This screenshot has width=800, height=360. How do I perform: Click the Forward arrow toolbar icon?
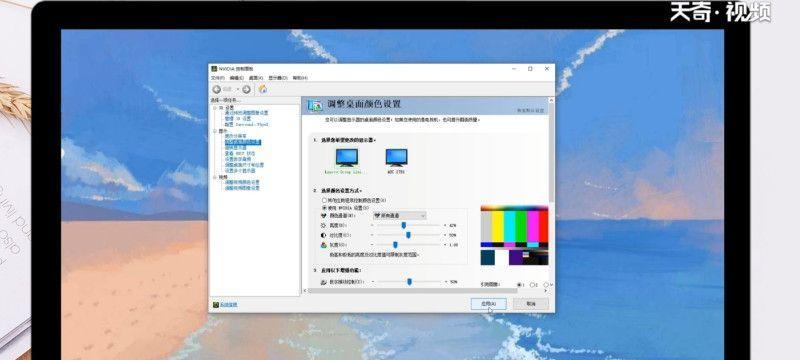pos(246,89)
